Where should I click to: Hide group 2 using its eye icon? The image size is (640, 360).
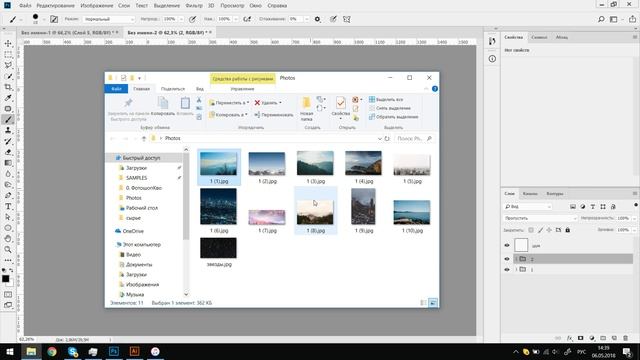click(507, 259)
